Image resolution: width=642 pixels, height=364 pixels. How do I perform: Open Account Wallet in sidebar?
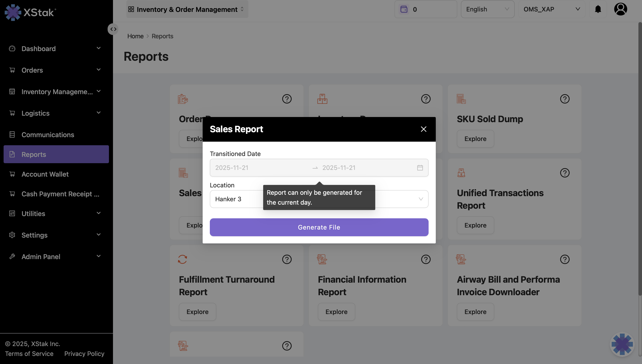click(45, 174)
